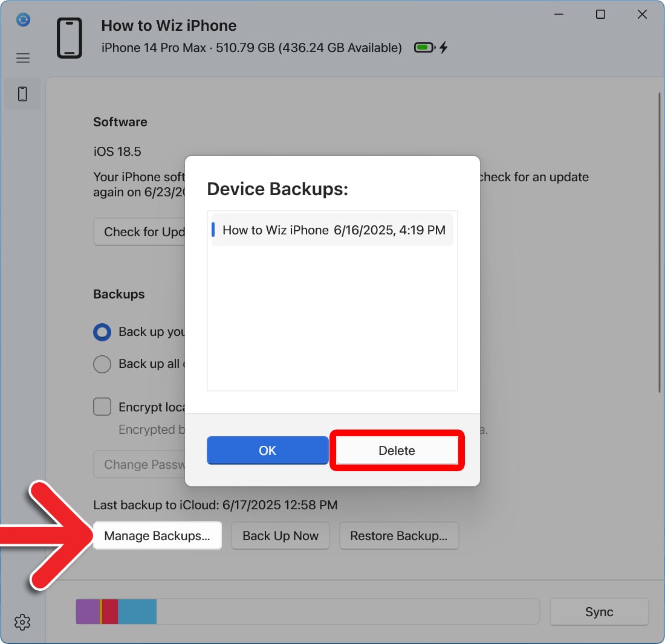Click Back Up Now
Image resolution: width=665 pixels, height=644 pixels.
tap(280, 535)
